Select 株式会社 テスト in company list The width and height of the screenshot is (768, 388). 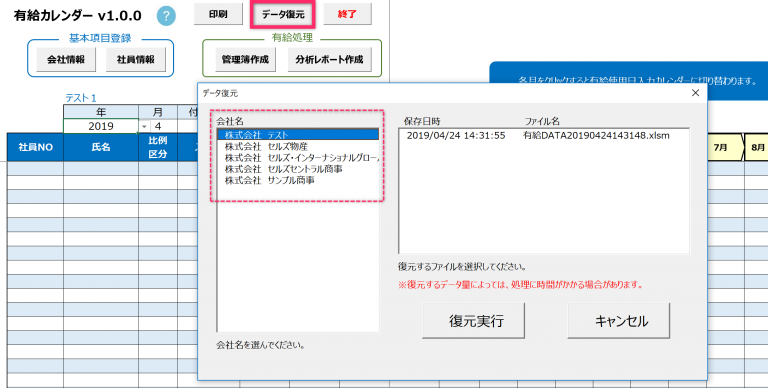298,134
